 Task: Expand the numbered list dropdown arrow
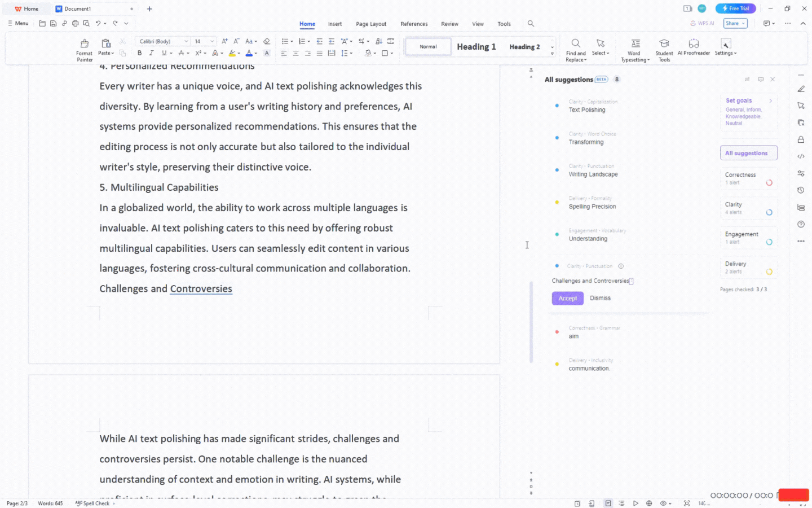308,42
